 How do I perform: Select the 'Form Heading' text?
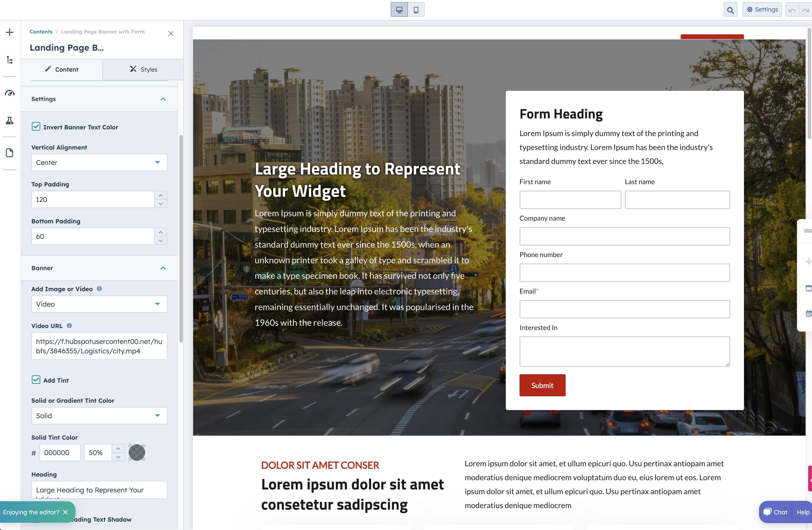tap(561, 114)
